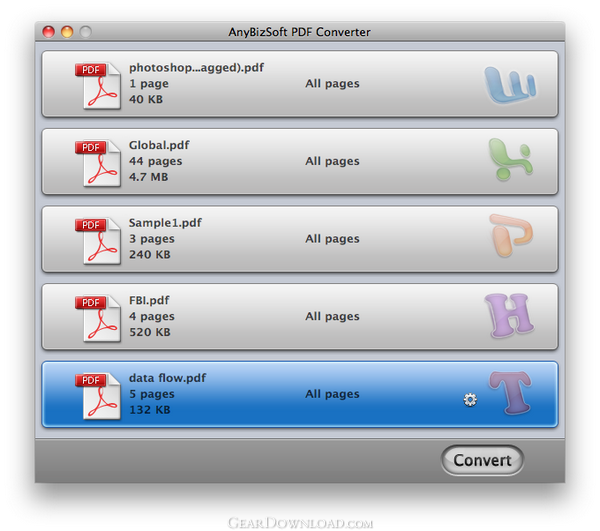Click the 132 KB file size text

tap(150, 410)
